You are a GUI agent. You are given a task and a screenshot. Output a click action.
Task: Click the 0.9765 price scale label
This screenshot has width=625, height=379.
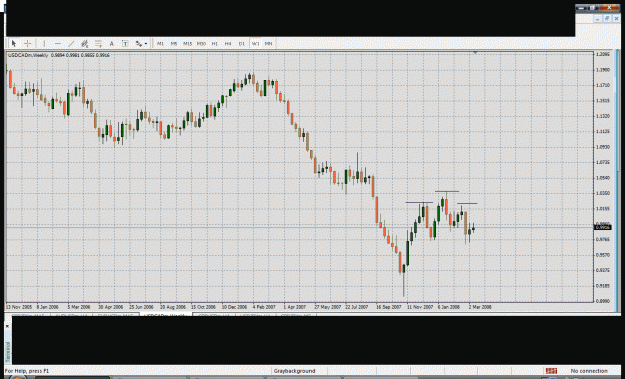603,239
